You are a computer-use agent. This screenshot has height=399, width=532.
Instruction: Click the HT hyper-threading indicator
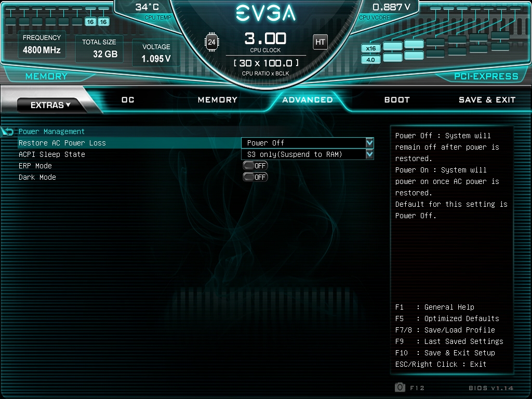coord(320,42)
